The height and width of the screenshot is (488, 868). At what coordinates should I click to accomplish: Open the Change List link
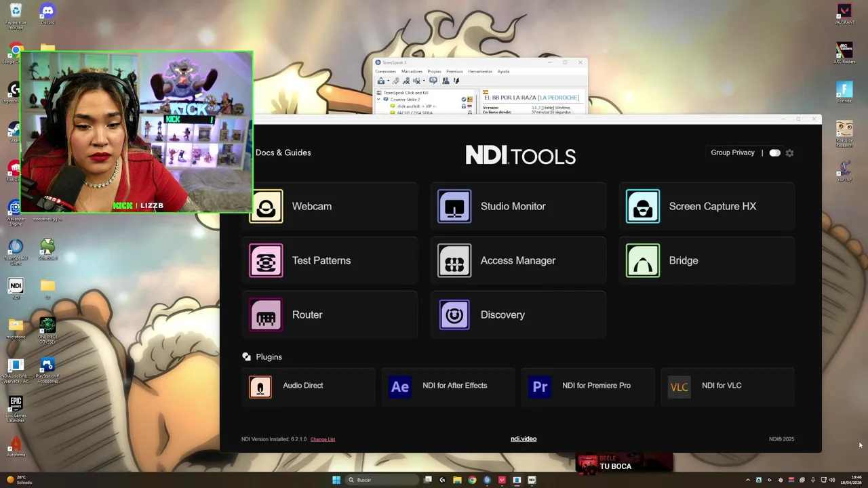(x=323, y=439)
